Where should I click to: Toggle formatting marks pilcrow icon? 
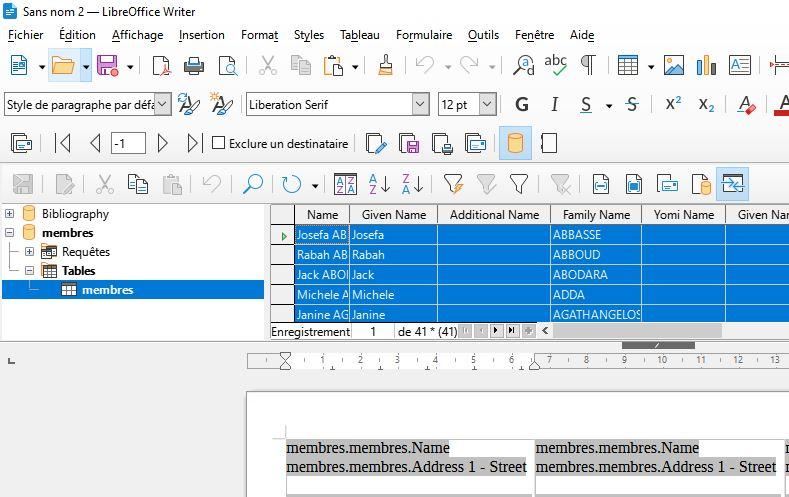[x=588, y=65]
